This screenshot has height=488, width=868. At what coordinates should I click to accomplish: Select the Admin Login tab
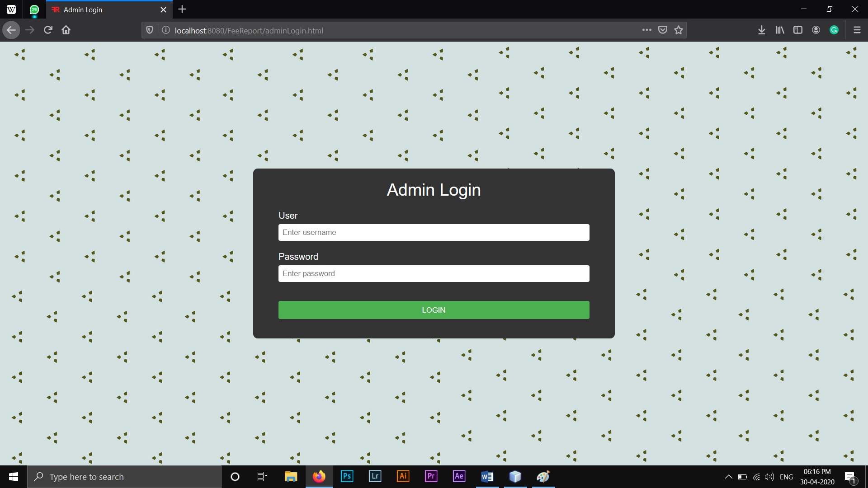point(104,9)
